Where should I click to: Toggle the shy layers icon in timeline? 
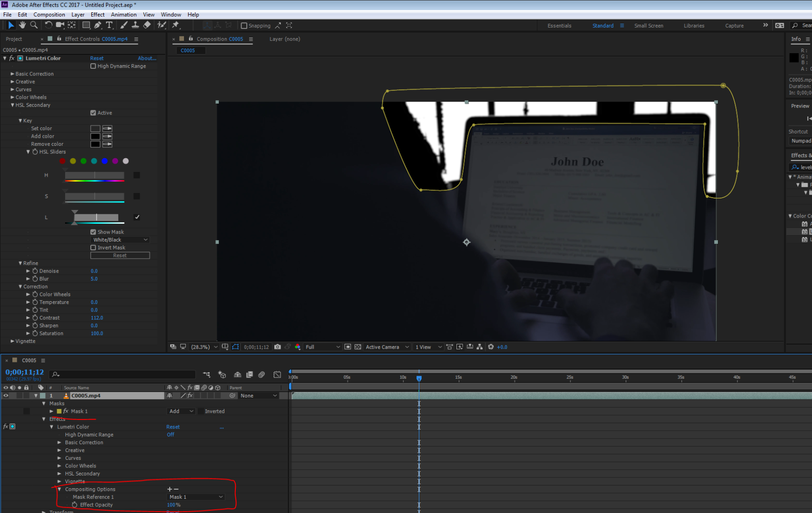pyautogui.click(x=238, y=375)
